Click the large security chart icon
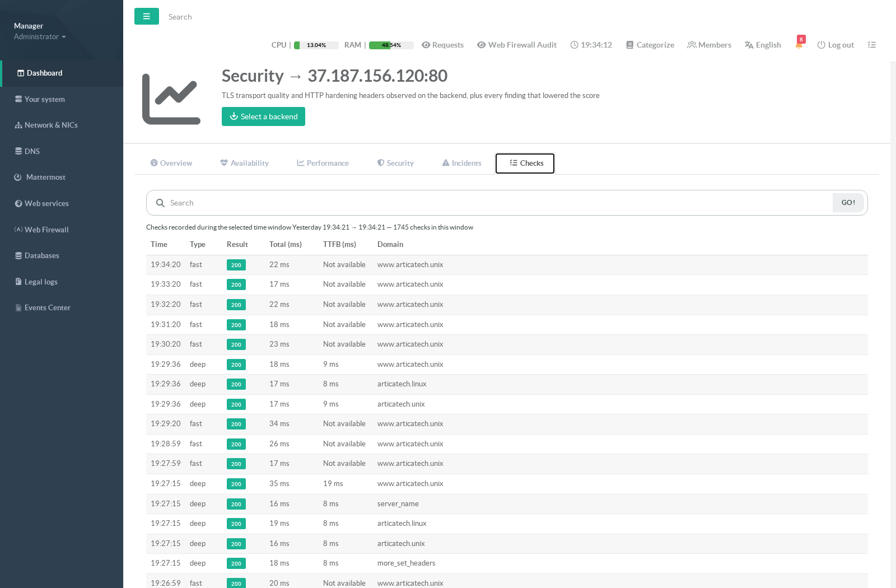Viewport: 896px width, 588px height. coord(171,99)
